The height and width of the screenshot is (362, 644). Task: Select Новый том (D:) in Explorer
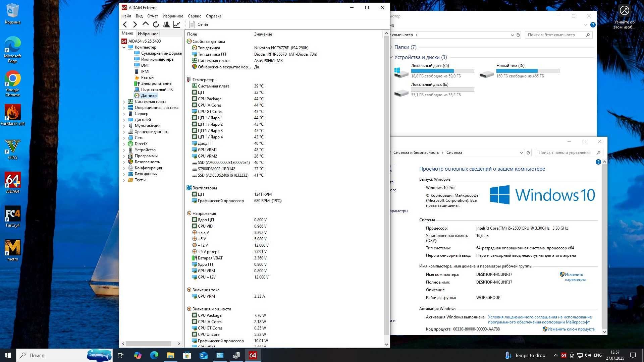[519, 71]
